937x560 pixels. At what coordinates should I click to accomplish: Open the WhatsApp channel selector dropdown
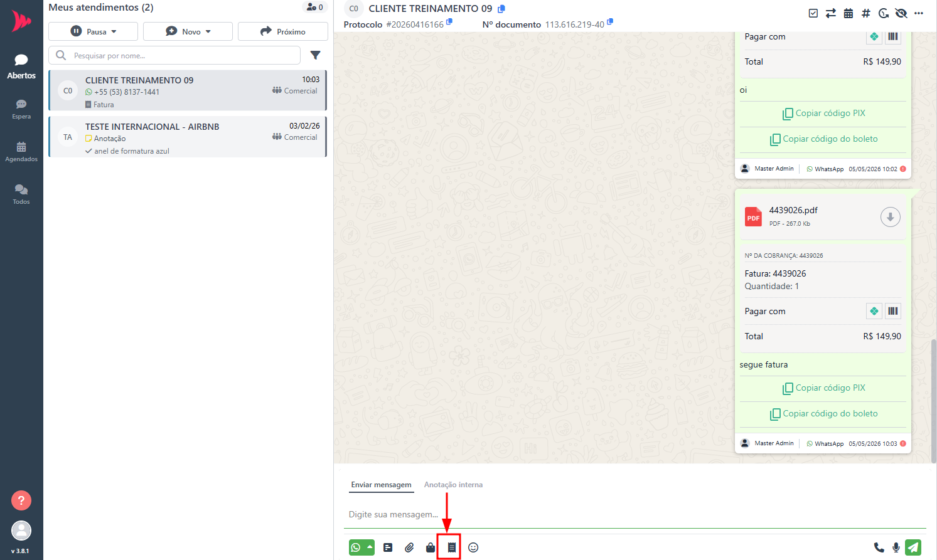tap(361, 547)
